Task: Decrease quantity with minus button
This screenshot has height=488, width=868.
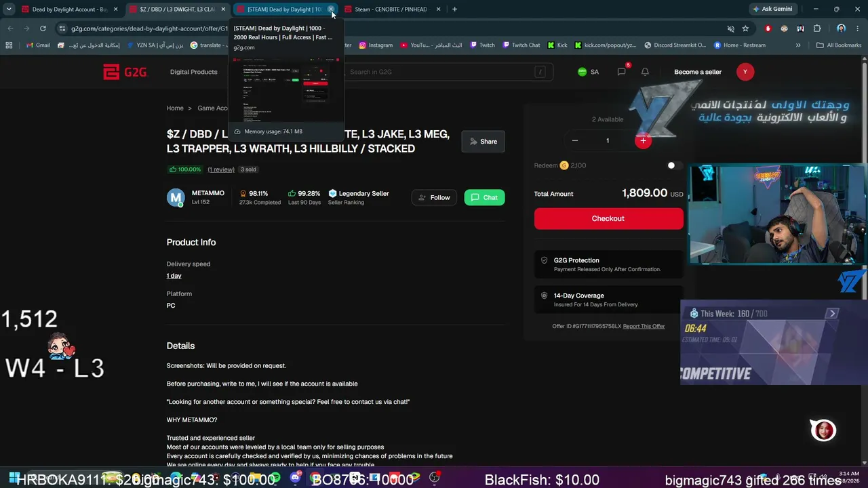Action: click(x=575, y=141)
